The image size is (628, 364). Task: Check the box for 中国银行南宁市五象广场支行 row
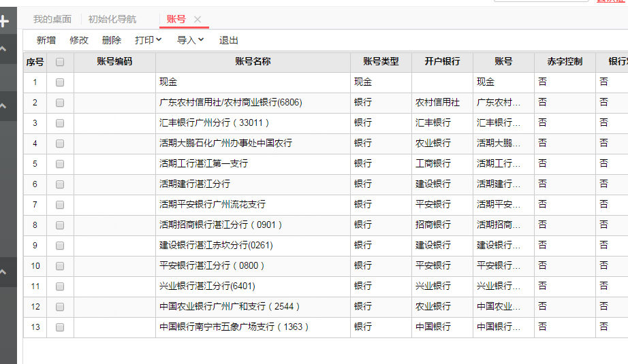(60, 327)
